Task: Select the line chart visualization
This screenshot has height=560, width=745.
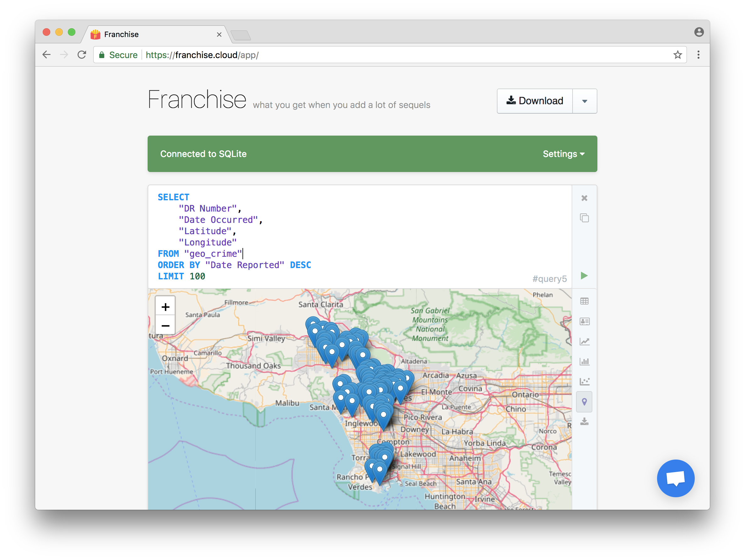Action: tap(584, 342)
